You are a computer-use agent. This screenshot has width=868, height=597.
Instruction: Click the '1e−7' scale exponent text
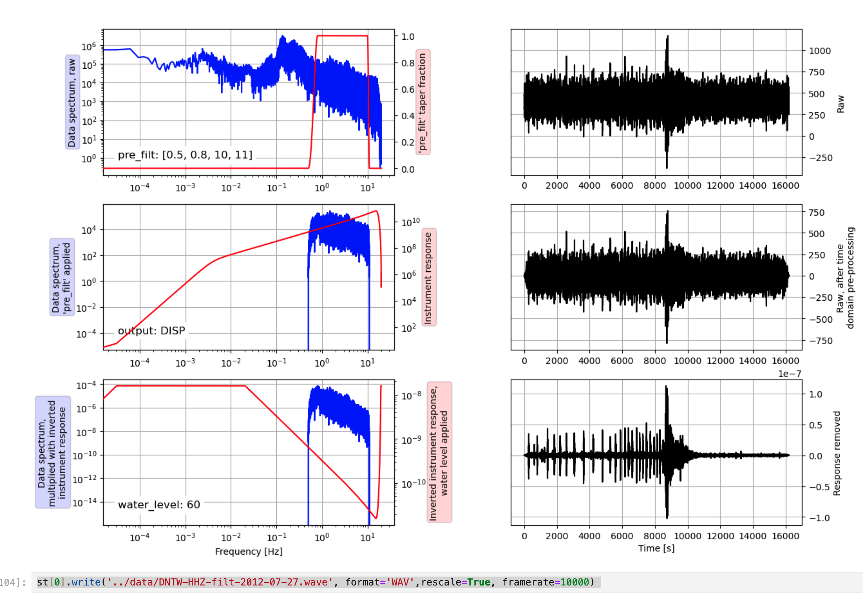click(x=790, y=374)
